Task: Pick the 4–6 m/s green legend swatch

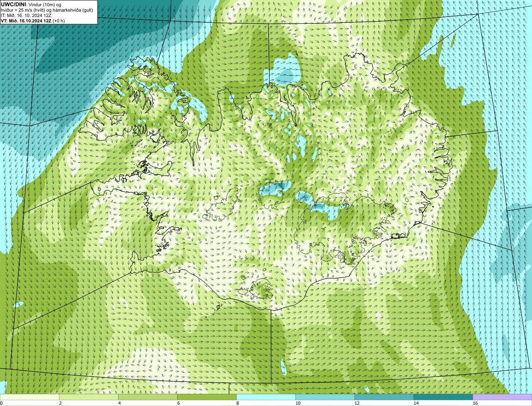Action: coord(148,397)
